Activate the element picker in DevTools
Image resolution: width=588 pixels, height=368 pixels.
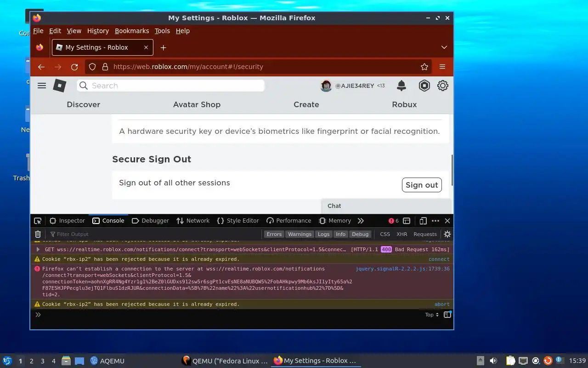[x=38, y=221]
